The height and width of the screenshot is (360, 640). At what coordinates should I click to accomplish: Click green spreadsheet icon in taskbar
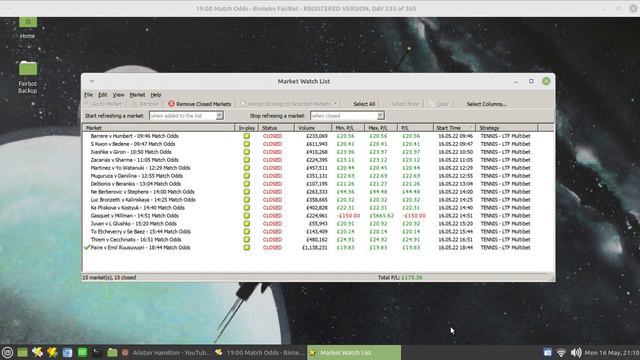[x=82, y=353]
